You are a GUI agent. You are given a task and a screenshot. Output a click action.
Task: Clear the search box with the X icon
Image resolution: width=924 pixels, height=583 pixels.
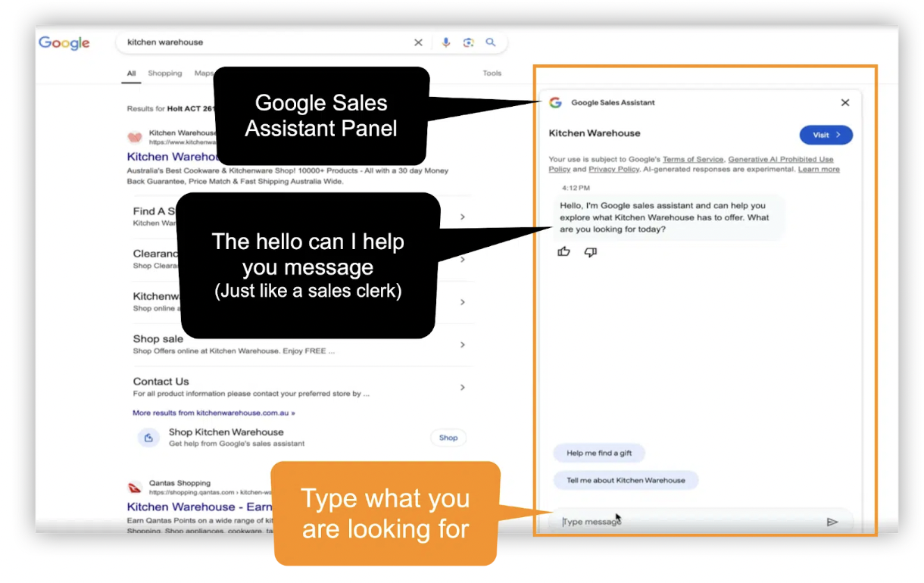point(418,42)
